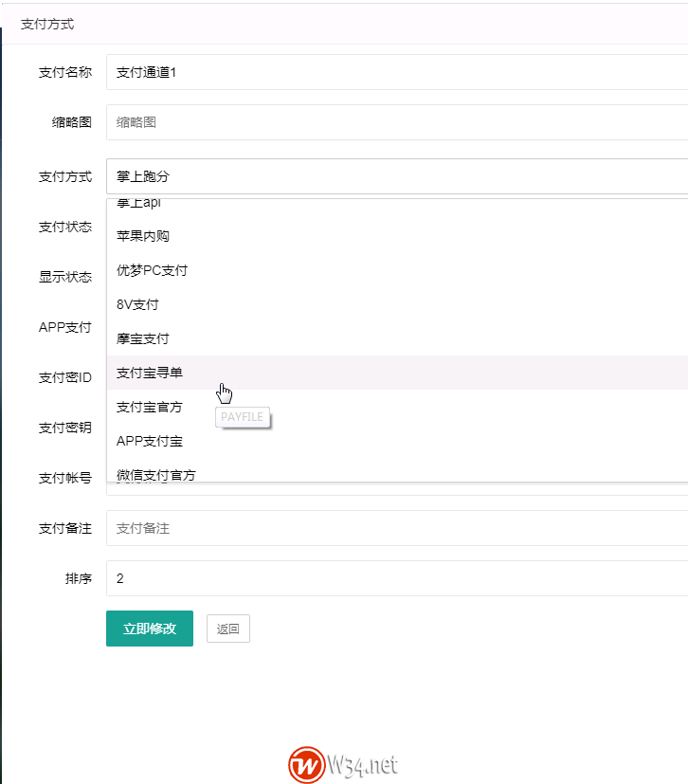Click the 支付备注 input field
The image size is (688, 784).
pyautogui.click(x=396, y=528)
